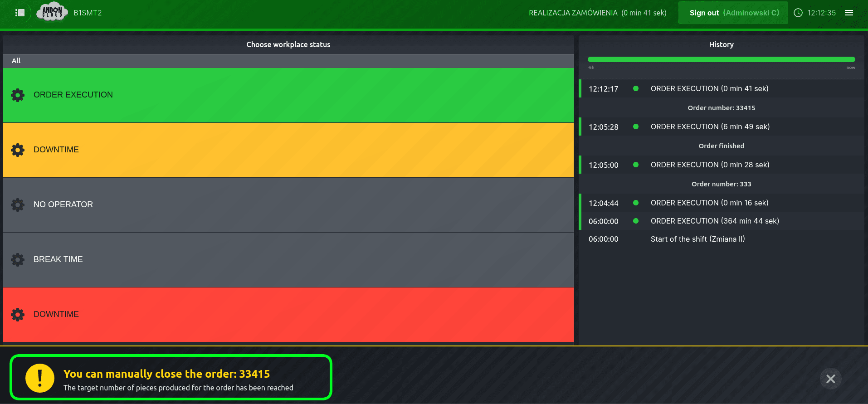Click gear icon on BREAK TIME row
The height and width of the screenshot is (404, 868).
click(x=18, y=260)
